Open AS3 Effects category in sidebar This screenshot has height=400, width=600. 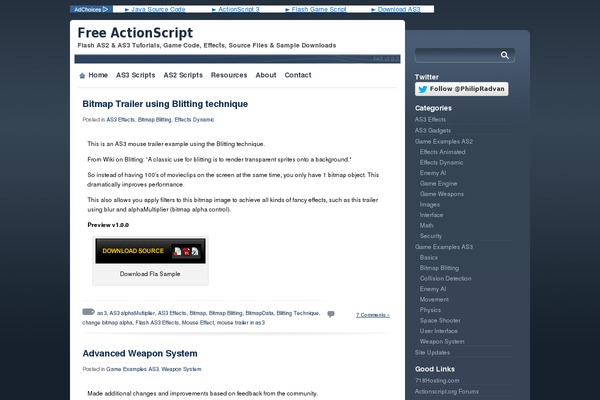[x=430, y=119]
